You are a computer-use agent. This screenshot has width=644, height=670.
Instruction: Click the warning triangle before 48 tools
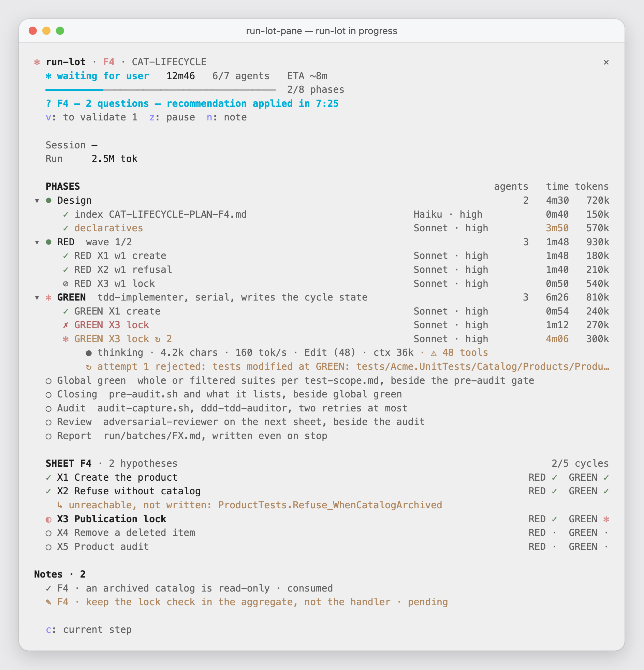pos(434,353)
